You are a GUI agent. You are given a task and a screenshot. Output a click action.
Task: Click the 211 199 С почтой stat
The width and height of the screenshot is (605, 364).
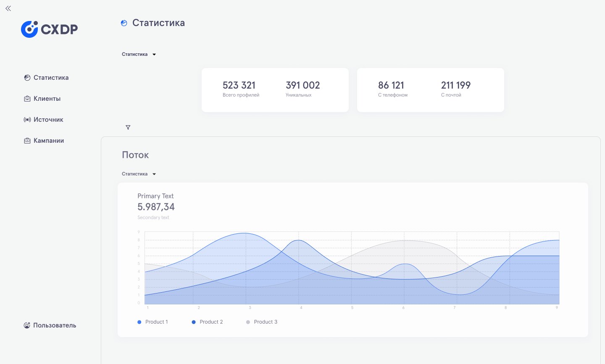[456, 89]
